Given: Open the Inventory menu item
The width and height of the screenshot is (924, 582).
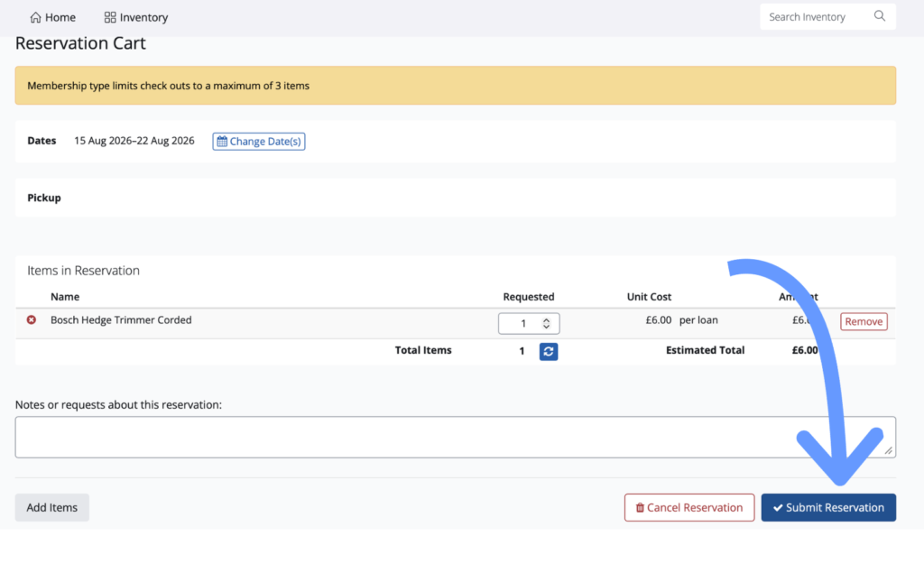Looking at the screenshot, I should click(136, 17).
